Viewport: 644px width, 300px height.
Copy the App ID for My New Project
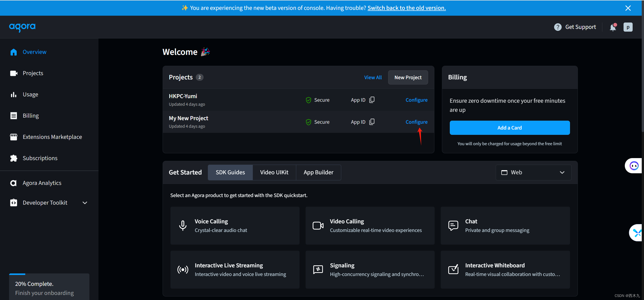point(372,122)
